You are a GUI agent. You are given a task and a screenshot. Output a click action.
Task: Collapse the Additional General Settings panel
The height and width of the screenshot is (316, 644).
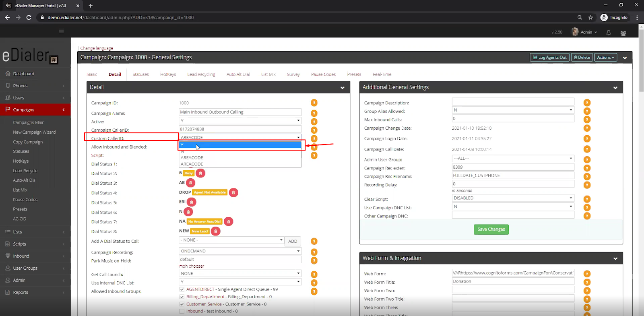[615, 87]
